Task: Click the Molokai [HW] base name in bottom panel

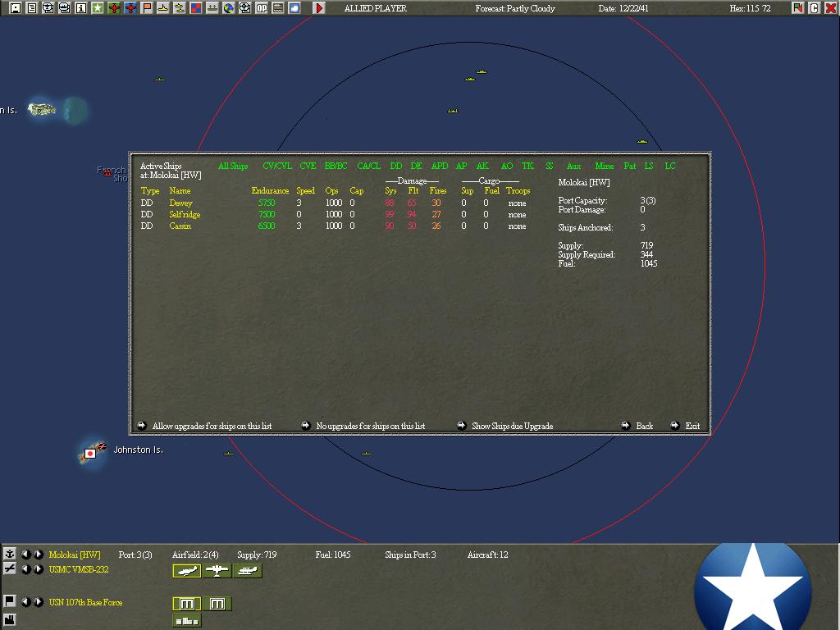Action: (x=75, y=555)
